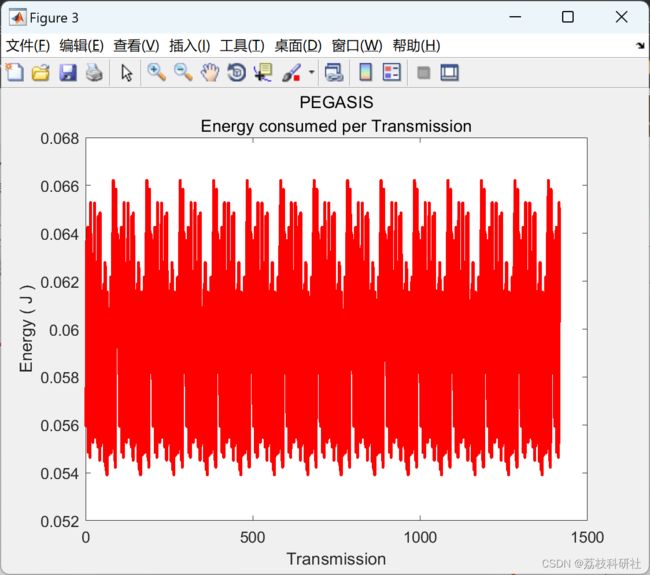
Task: Open the 编辑(E) menu
Action: coord(81,46)
